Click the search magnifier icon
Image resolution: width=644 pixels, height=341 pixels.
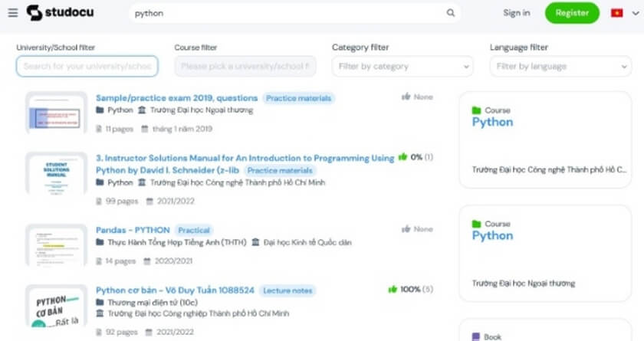(x=451, y=13)
